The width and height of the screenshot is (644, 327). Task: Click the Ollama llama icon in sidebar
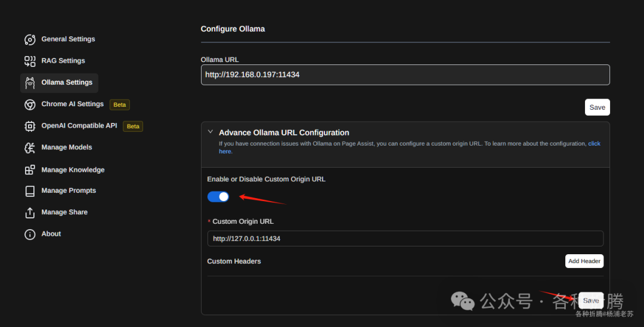pos(30,83)
